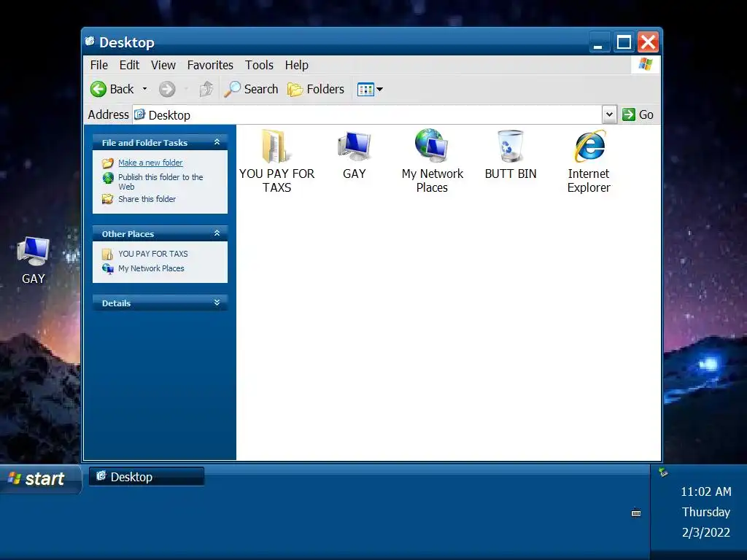
Task: Click the Desktop taskbar button
Action: [147, 477]
